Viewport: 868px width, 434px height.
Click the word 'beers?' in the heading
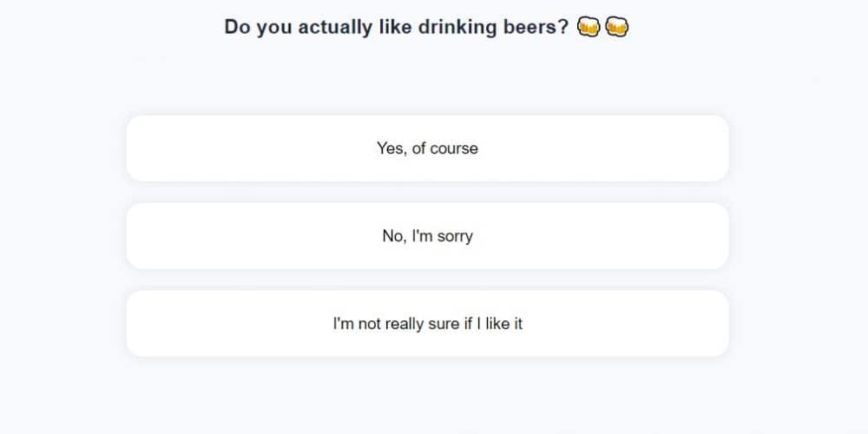click(x=536, y=27)
